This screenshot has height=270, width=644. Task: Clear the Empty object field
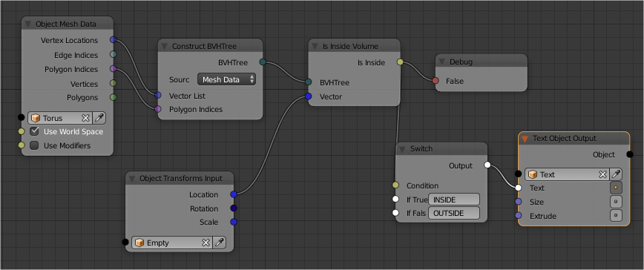pyautogui.click(x=206, y=243)
